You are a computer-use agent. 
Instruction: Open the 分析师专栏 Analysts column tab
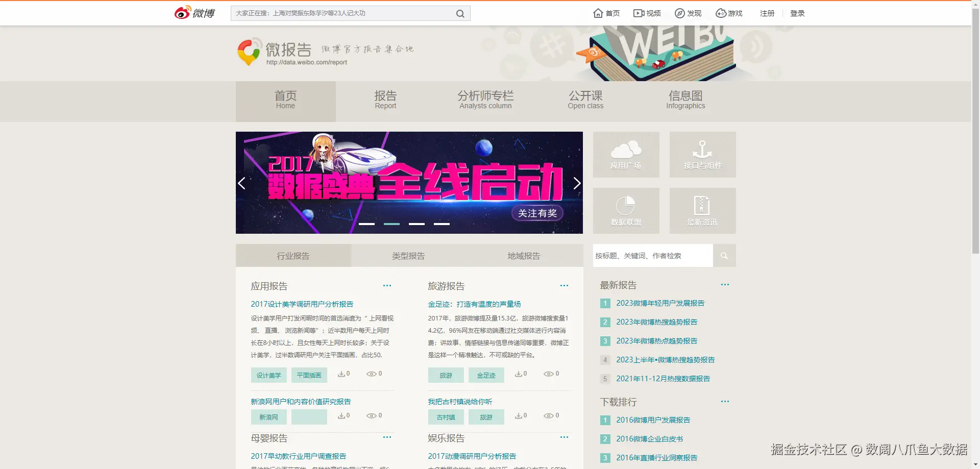[485, 101]
